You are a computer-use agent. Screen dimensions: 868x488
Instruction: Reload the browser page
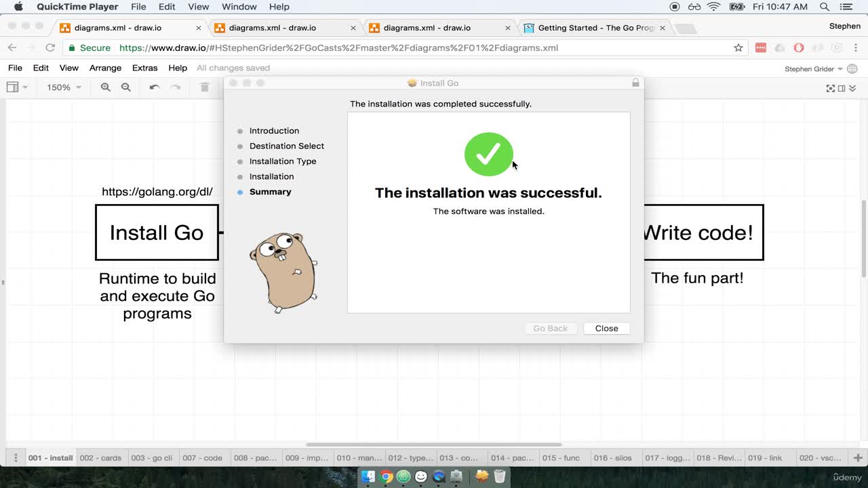pyautogui.click(x=50, y=47)
